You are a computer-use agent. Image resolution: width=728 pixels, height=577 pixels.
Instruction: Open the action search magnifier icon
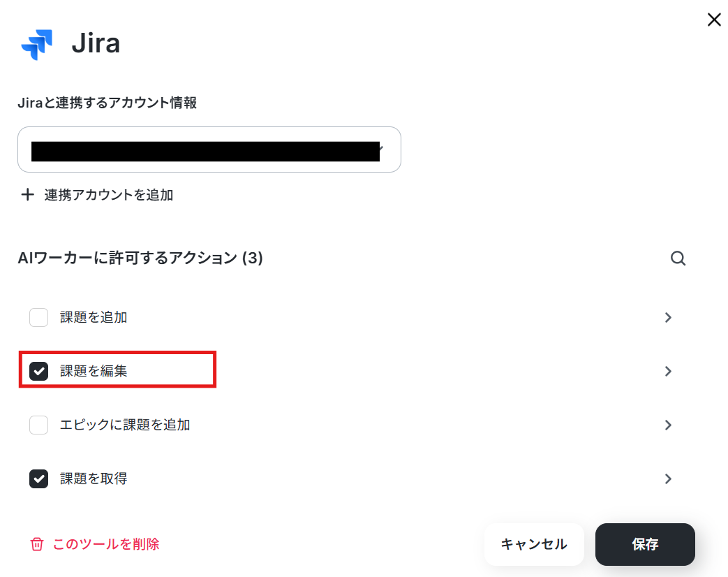(678, 258)
